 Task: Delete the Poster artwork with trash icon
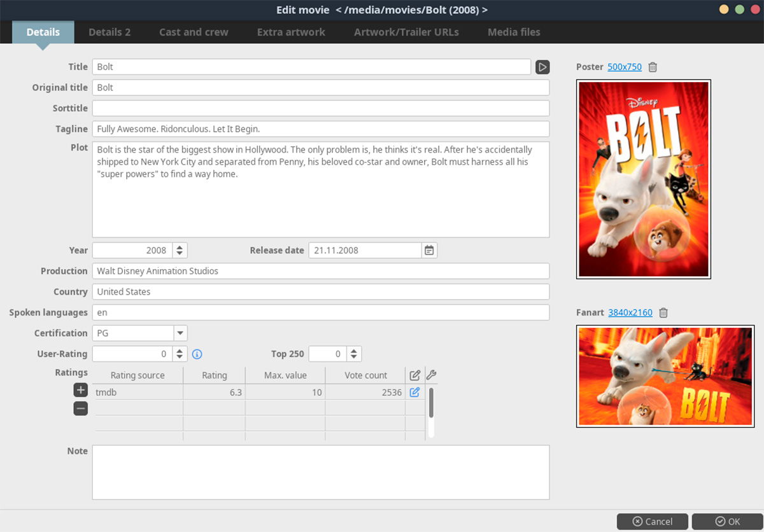coord(653,67)
